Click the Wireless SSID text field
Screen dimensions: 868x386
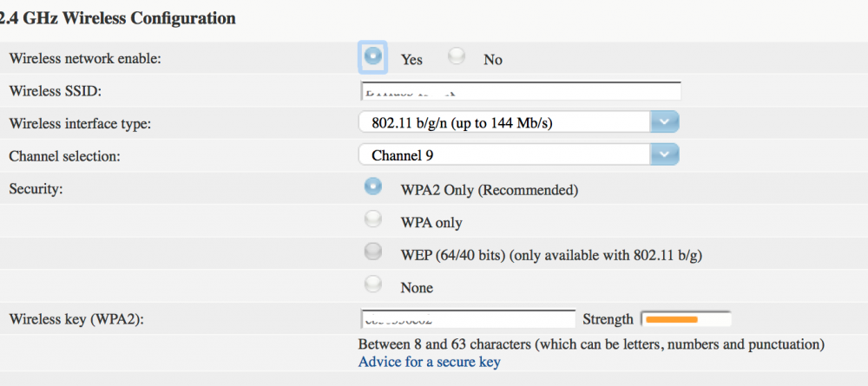click(521, 91)
